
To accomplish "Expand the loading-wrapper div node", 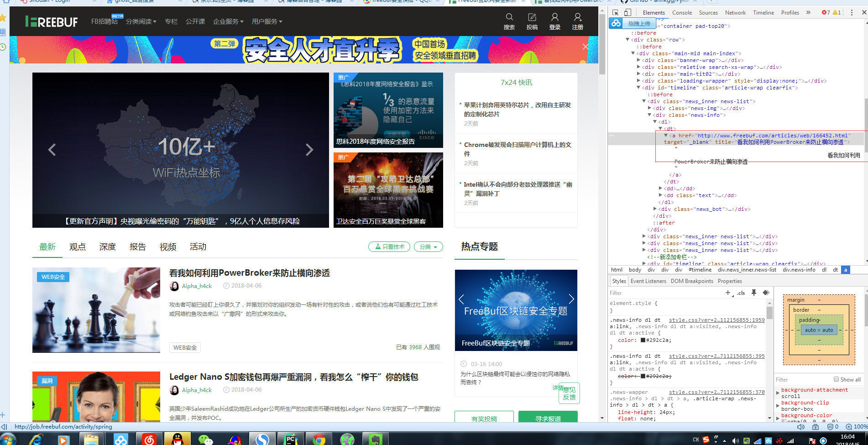I will pos(638,81).
